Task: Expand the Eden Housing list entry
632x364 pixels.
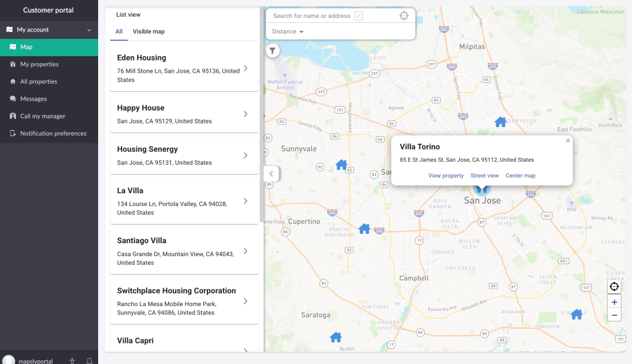Action: [245, 68]
